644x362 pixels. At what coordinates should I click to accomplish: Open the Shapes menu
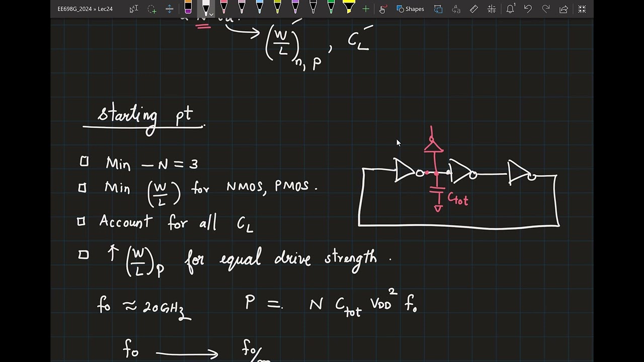pyautogui.click(x=411, y=9)
